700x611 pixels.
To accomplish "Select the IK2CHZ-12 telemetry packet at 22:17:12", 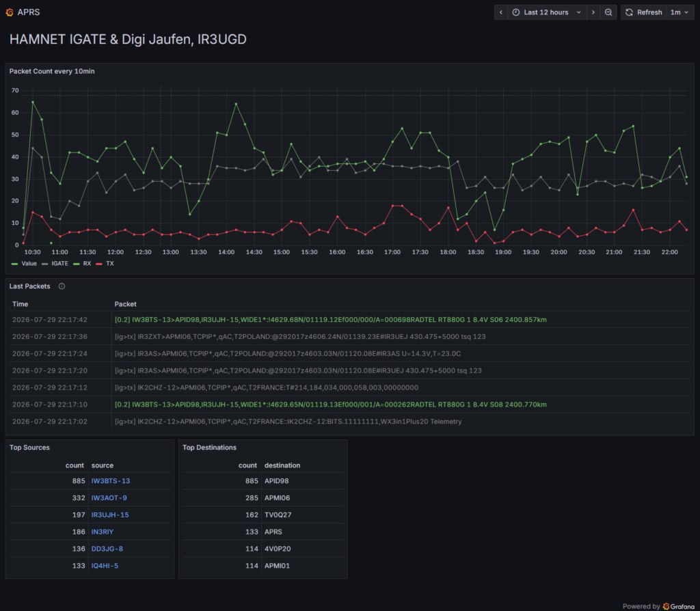I will [350, 388].
